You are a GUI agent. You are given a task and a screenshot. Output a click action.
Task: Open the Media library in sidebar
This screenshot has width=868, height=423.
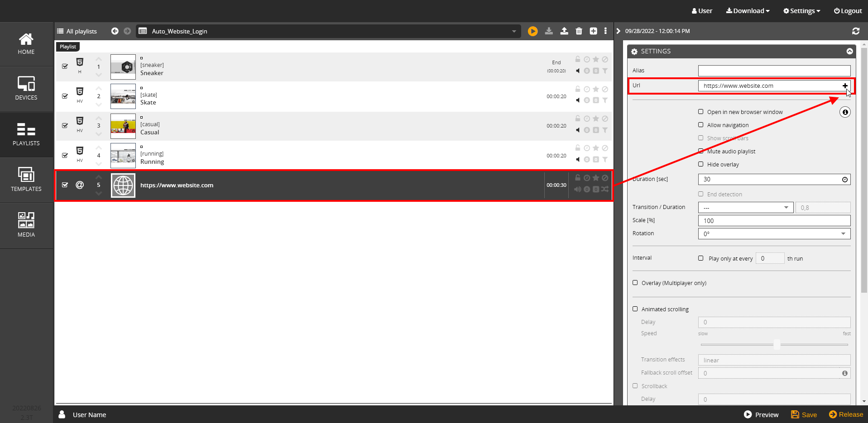click(x=26, y=225)
